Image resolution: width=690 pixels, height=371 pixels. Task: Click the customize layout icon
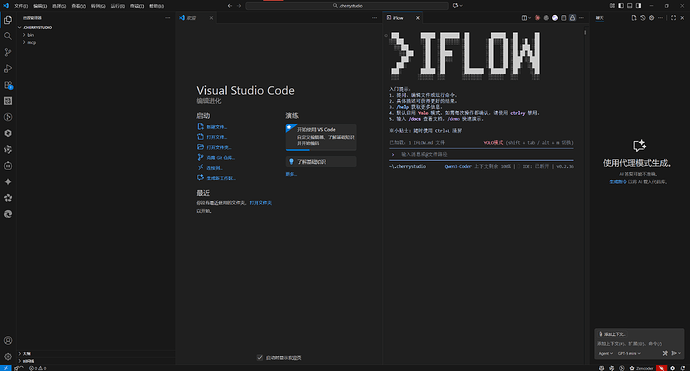point(612,6)
